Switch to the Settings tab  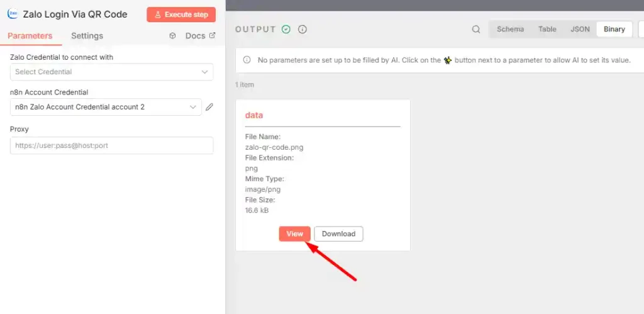87,36
